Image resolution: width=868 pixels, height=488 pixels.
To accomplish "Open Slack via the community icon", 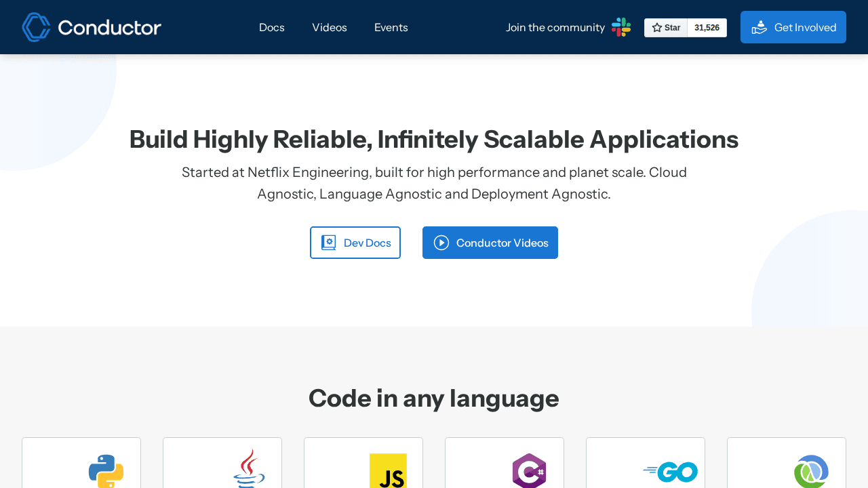I will (x=620, y=27).
